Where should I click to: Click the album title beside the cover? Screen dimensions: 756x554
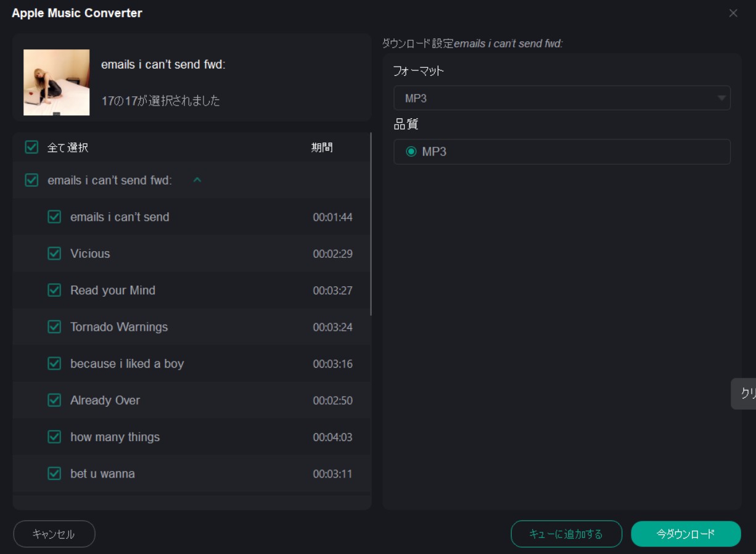tap(163, 64)
